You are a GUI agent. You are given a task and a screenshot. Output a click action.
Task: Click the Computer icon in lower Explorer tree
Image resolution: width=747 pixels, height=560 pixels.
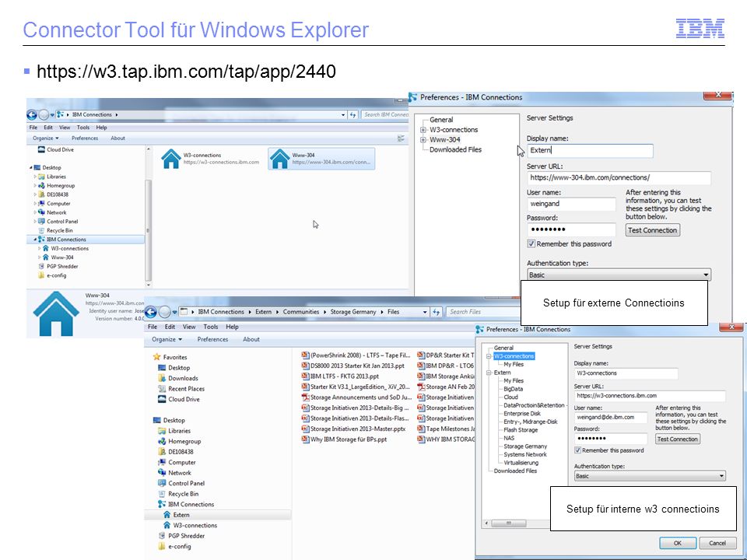click(x=162, y=462)
